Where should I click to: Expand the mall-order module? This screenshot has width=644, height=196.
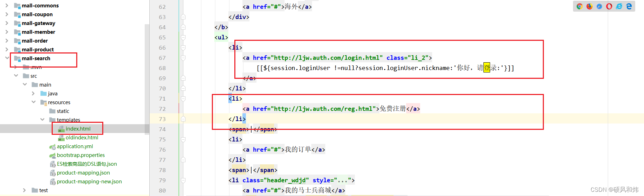click(x=7, y=41)
